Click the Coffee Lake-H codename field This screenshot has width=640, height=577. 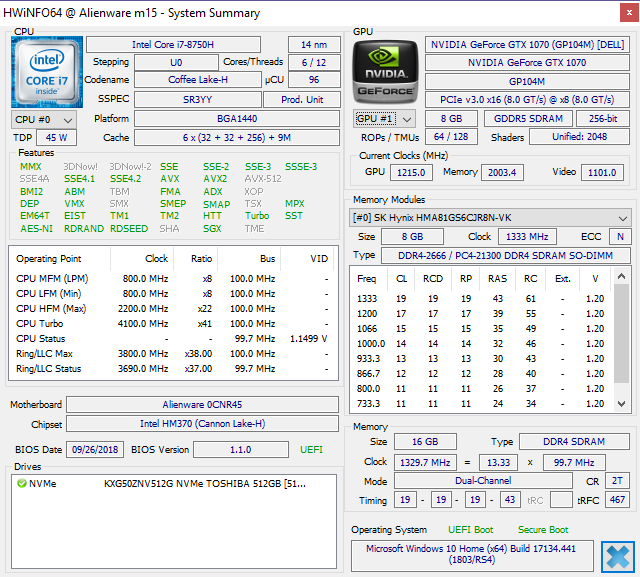pos(198,80)
